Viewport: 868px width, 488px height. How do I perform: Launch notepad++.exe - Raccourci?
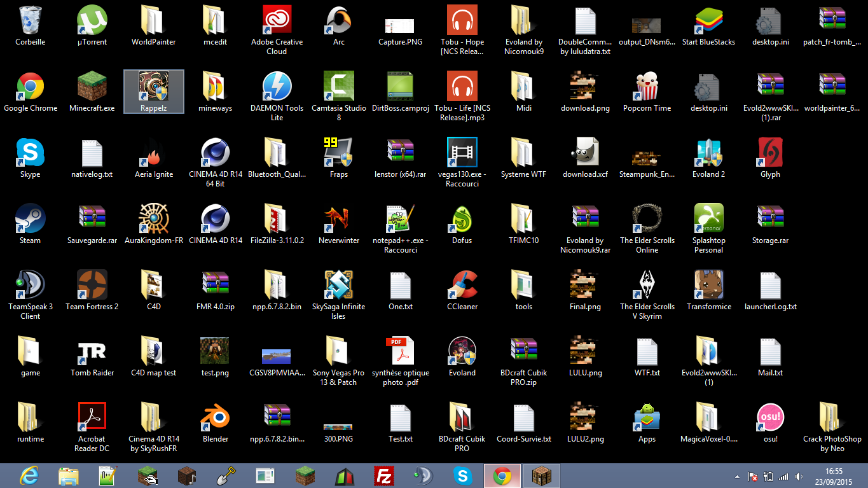point(401,228)
